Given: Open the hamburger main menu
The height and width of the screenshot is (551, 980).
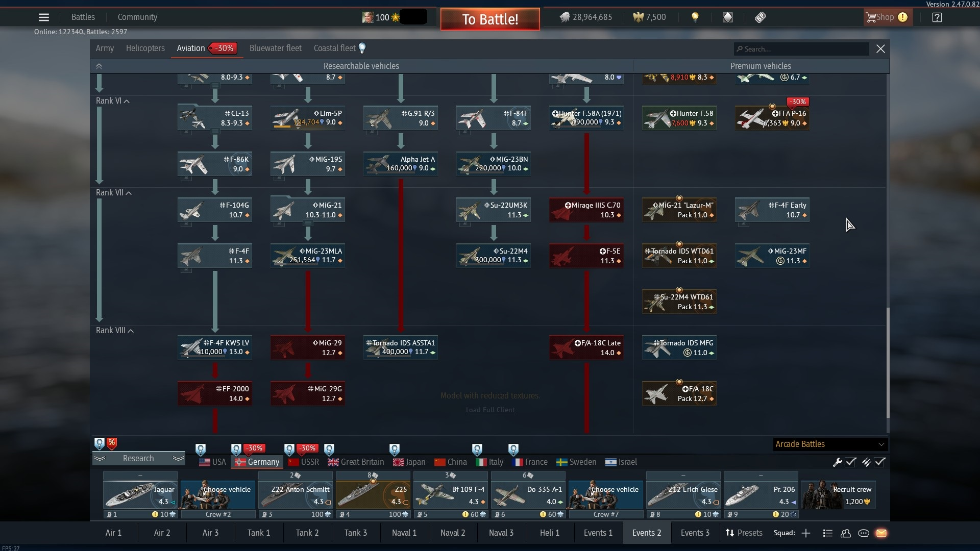Looking at the screenshot, I should click(x=44, y=17).
